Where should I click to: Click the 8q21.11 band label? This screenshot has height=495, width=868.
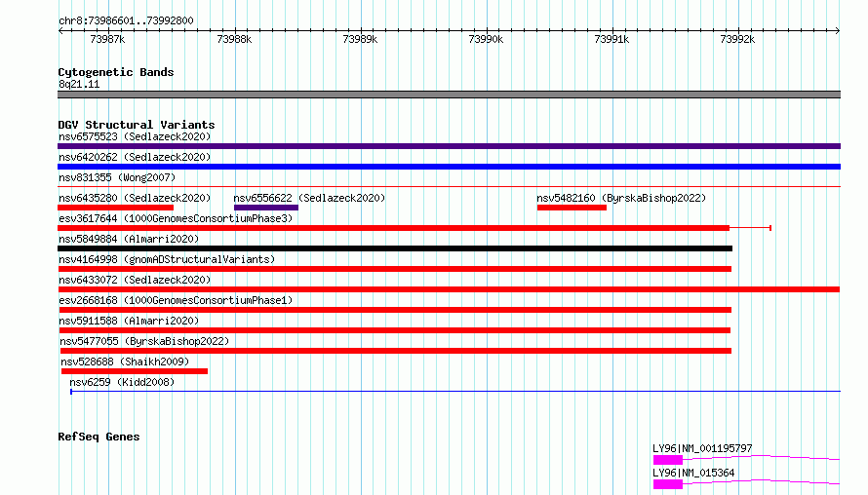pyautogui.click(x=79, y=84)
